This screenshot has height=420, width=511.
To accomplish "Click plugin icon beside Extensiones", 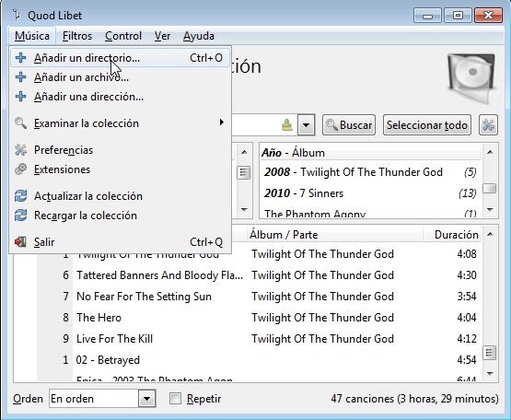I will 20,169.
